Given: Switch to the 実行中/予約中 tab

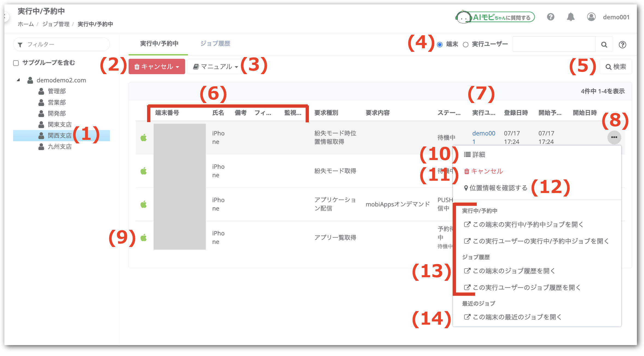Looking at the screenshot, I should click(159, 44).
